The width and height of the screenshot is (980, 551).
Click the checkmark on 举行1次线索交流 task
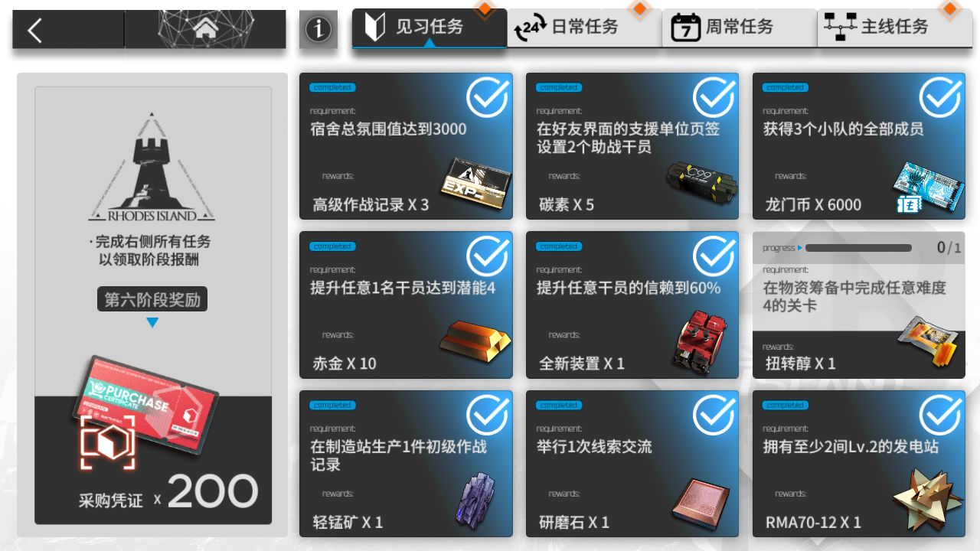coord(714,415)
